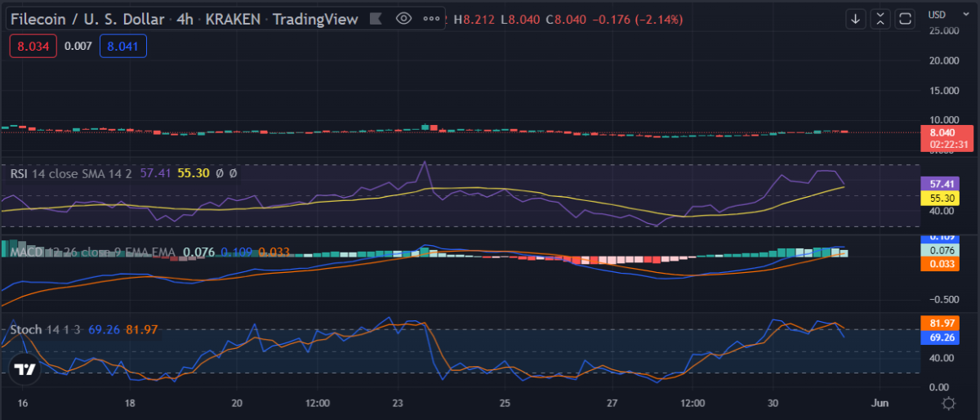Select the RSI 14 close SMA 14 2 legend
This screenshot has height=420, width=980.
tap(73, 173)
